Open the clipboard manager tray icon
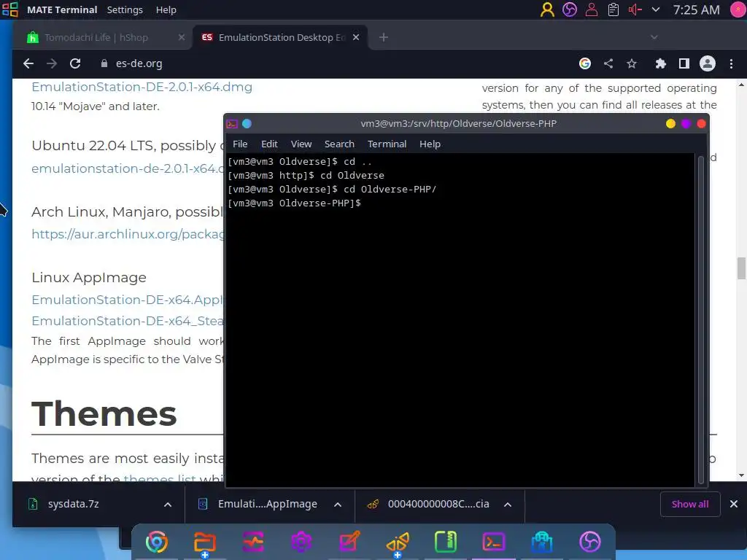The image size is (747, 560). point(613,9)
